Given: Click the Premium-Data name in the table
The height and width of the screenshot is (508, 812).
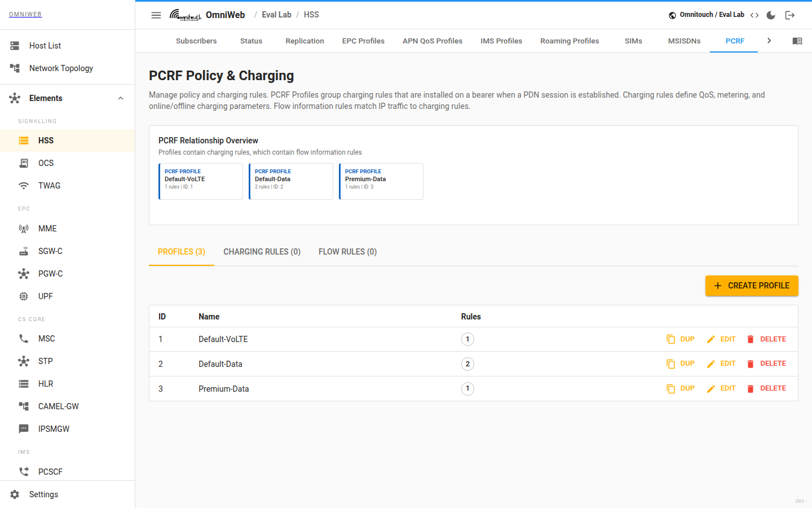Looking at the screenshot, I should coord(223,389).
